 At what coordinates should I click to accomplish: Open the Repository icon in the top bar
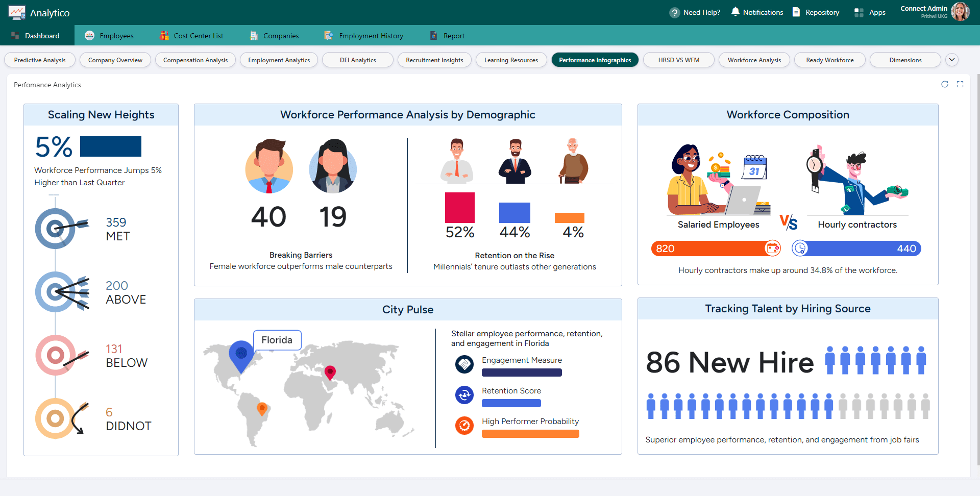coord(797,12)
